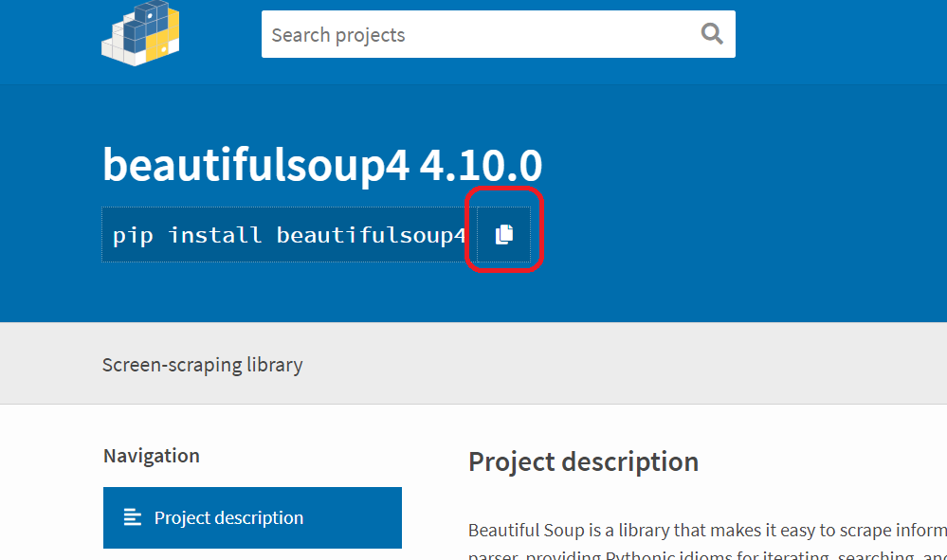Select the pip install beautifulsoup4 command text

click(289, 235)
